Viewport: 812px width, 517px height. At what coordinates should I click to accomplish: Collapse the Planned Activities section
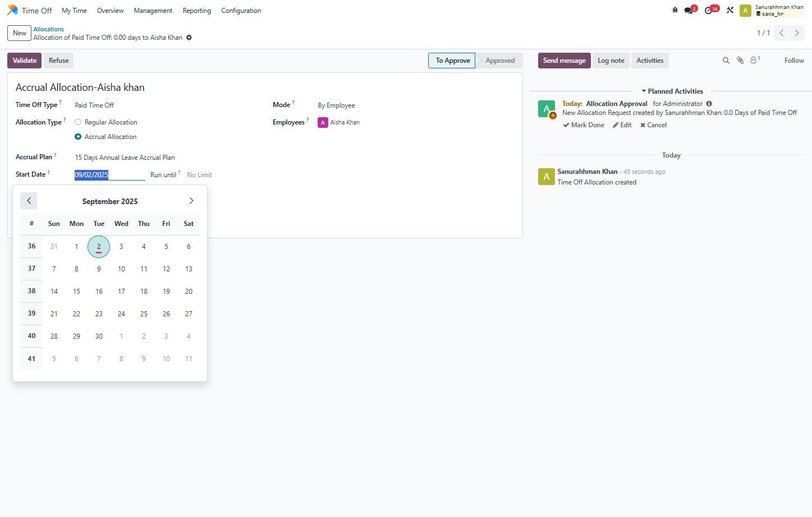[x=672, y=91]
